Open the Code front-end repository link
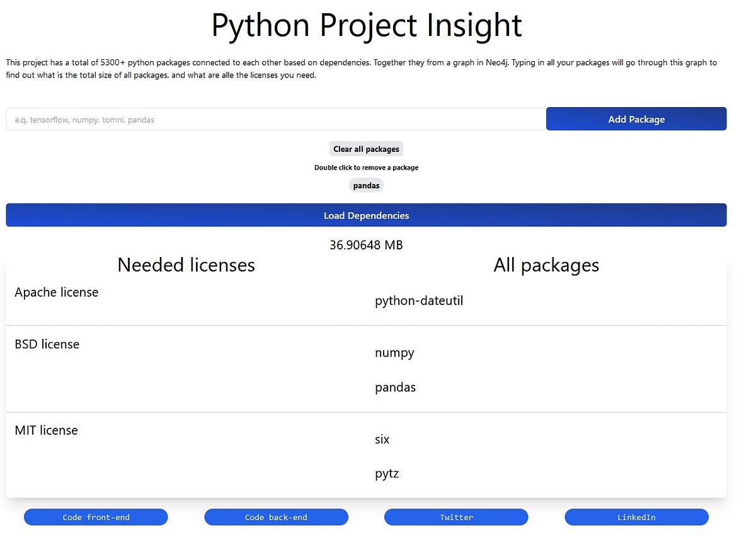756x550 pixels. [x=96, y=517]
